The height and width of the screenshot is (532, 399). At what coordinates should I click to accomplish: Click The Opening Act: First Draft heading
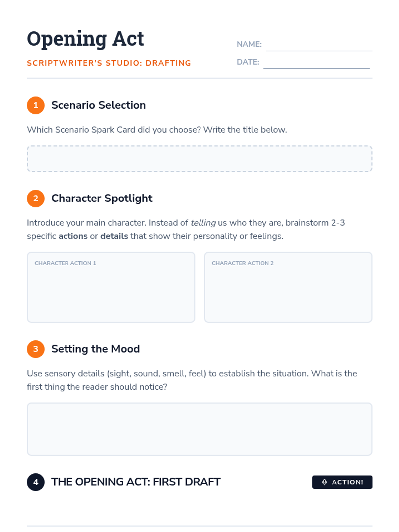pyautogui.click(x=136, y=482)
